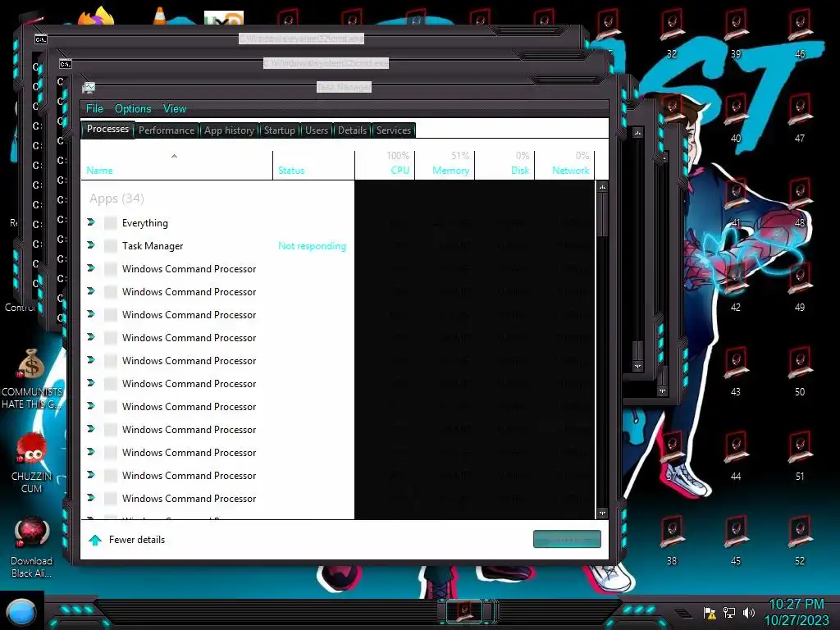
Task: Sort processes by Memory column
Action: pos(445,165)
